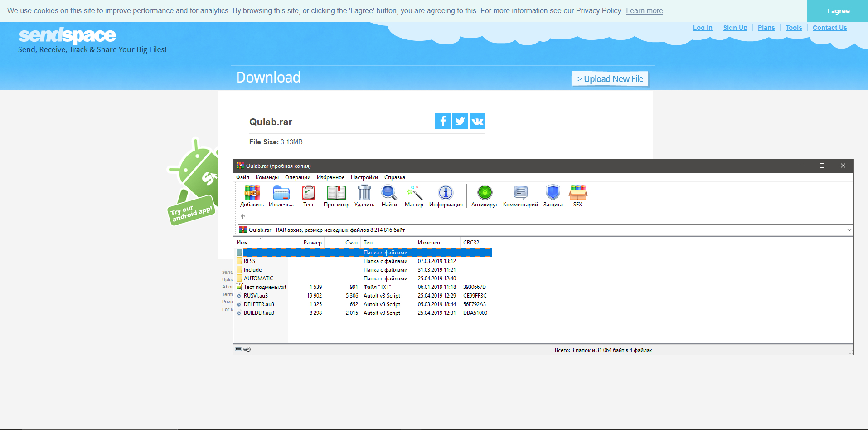Open the View (Просмотр) book icon
868x430 pixels.
coord(336,193)
